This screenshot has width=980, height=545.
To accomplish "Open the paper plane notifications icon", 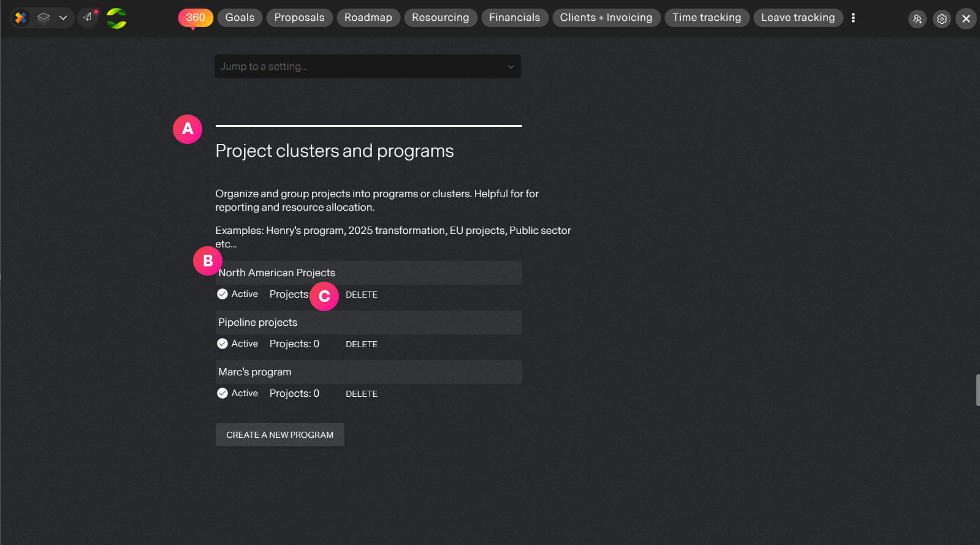I will tap(88, 17).
